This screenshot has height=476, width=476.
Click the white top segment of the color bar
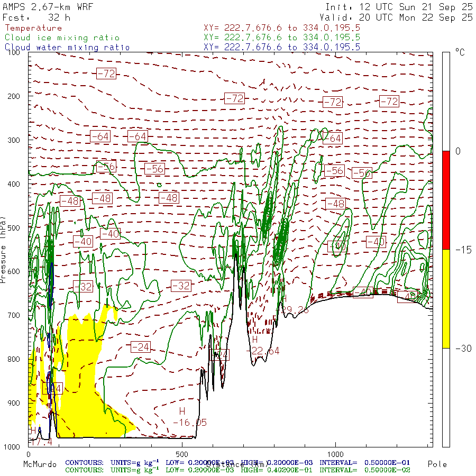[446, 102]
